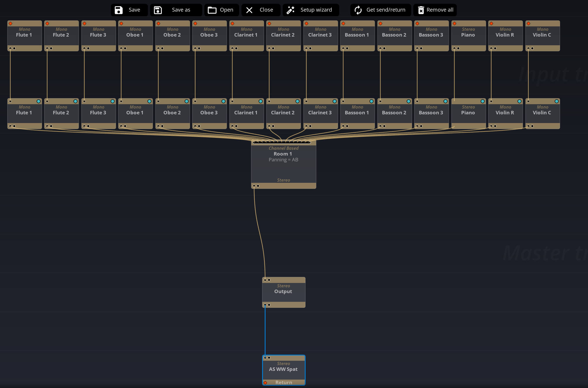Click Room 1 stereo left output port
This screenshot has height=388, width=588.
point(254,186)
